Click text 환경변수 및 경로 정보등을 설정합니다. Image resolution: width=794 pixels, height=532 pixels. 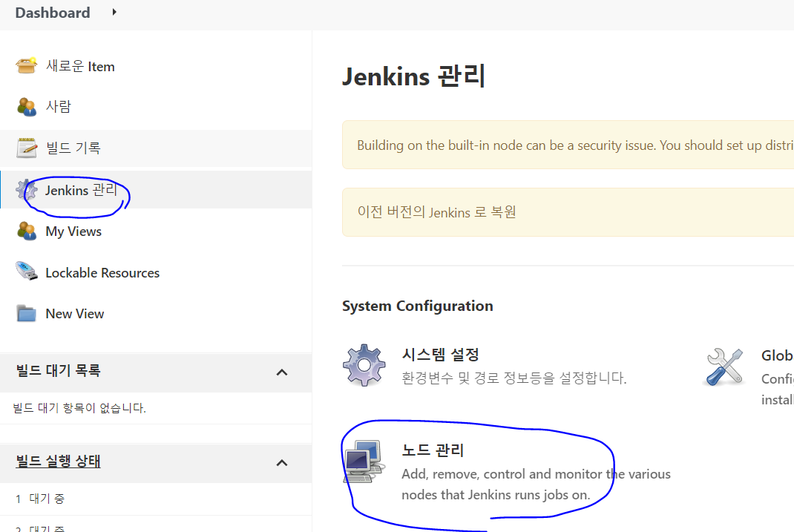514,378
